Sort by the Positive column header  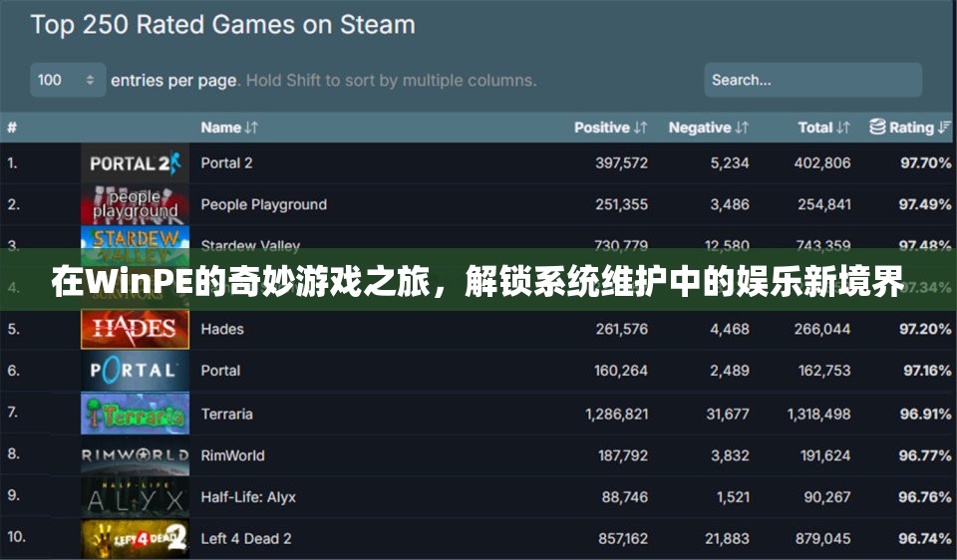click(610, 128)
